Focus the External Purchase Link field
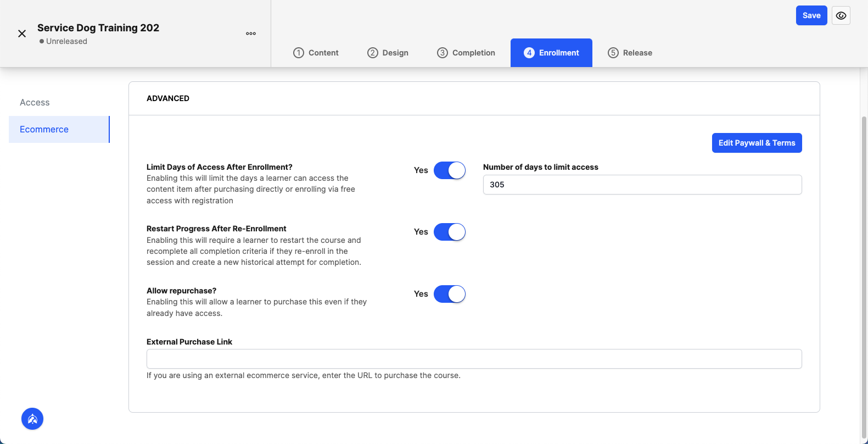This screenshot has height=444, width=868. 474,359
